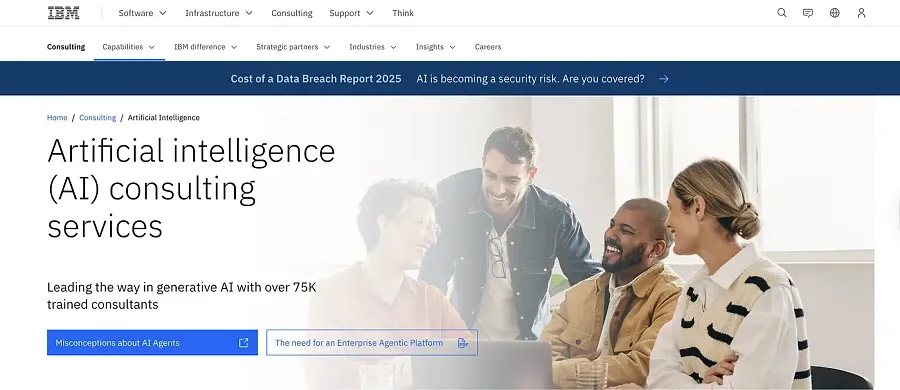The image size is (900, 390).
Task: Open the globe region selector icon
Action: click(x=835, y=13)
